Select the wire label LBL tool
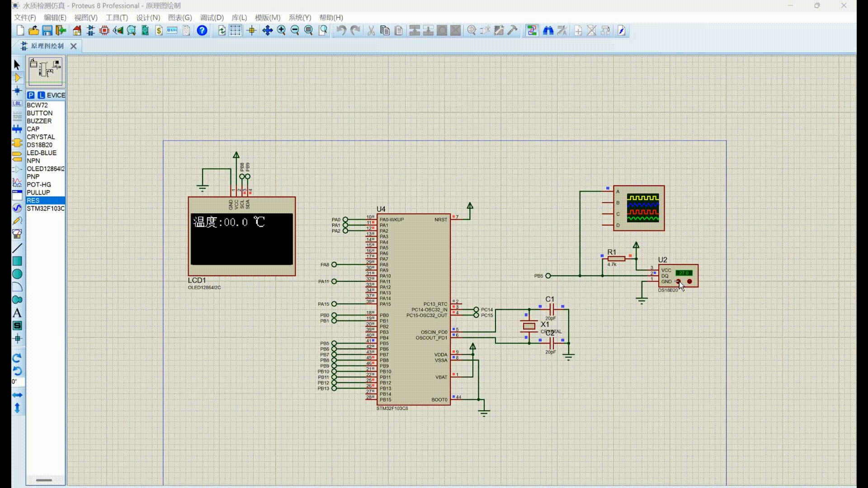 (17, 103)
